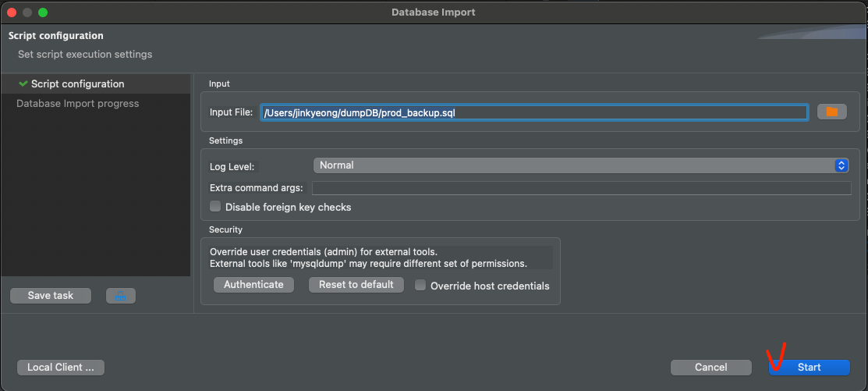Minimize the Database Import dialog
The height and width of the screenshot is (391, 868).
click(27, 12)
